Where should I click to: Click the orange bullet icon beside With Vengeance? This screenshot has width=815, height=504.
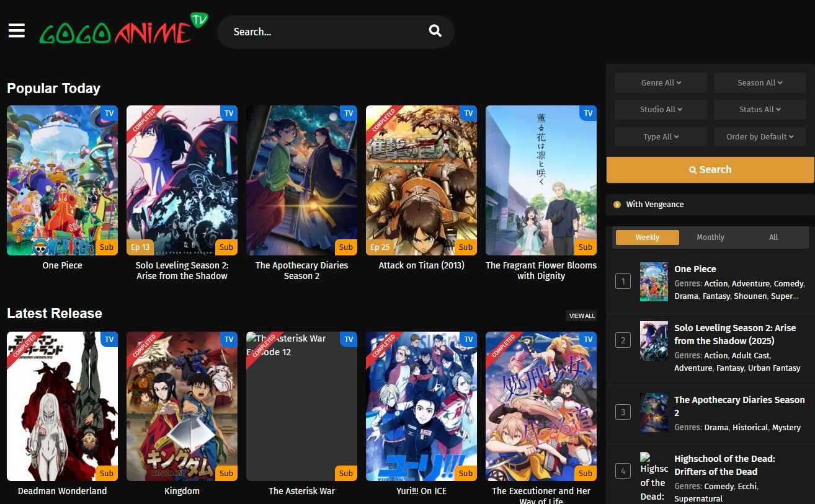tap(617, 205)
